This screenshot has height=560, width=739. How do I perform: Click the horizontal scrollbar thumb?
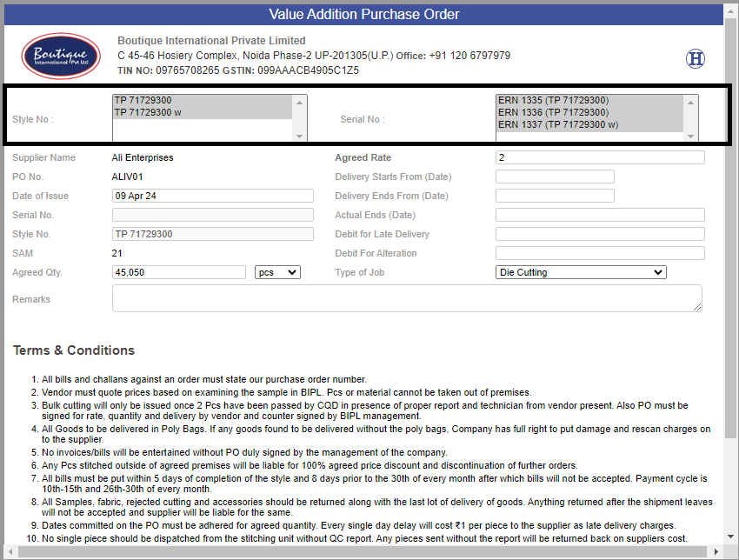[x=362, y=551]
